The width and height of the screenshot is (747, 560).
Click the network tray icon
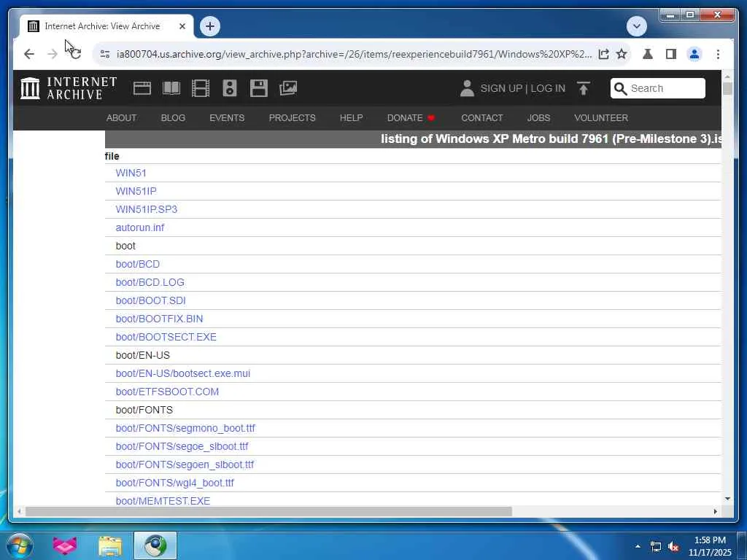656,547
